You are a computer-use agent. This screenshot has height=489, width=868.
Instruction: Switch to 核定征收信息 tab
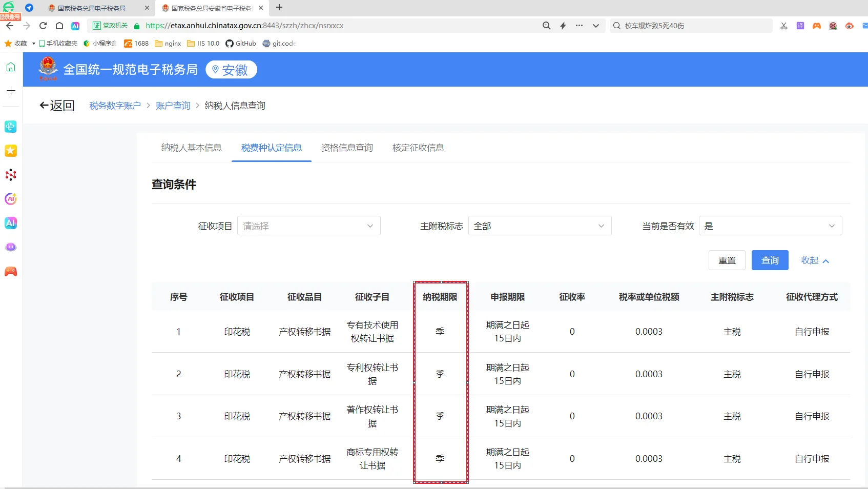(418, 148)
